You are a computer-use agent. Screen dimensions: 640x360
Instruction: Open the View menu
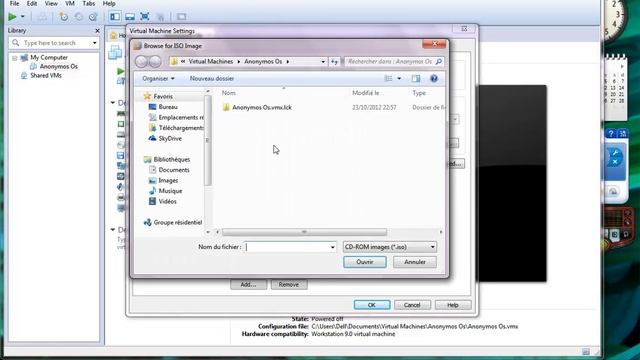[51, 4]
